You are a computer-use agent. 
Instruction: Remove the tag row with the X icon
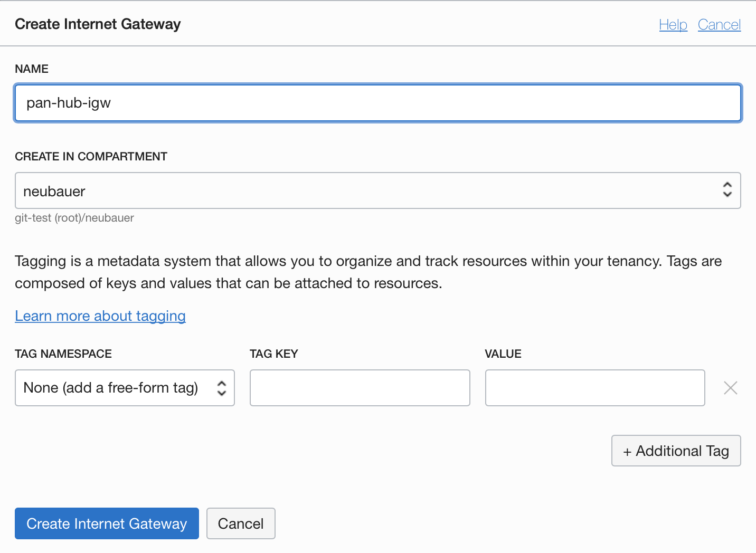731,388
